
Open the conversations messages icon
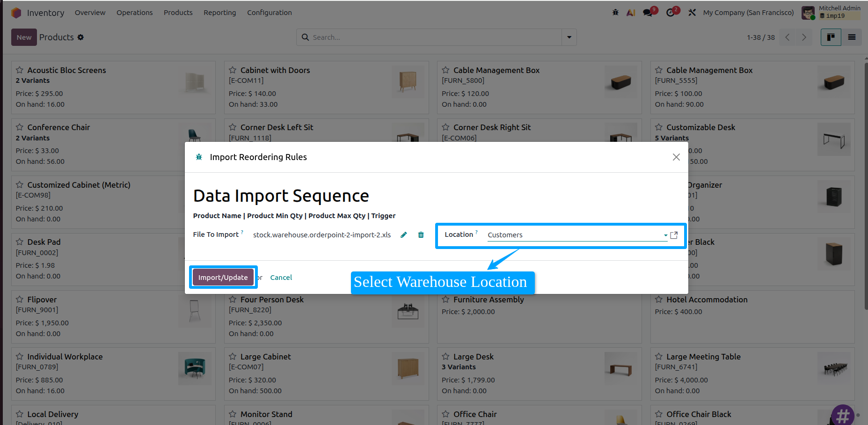pos(648,13)
